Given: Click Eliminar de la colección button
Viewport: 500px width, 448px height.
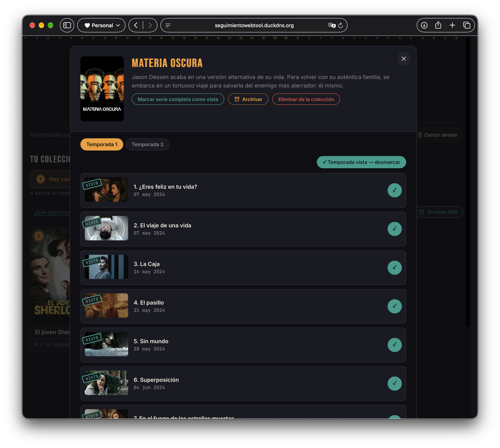Looking at the screenshot, I should click(306, 99).
